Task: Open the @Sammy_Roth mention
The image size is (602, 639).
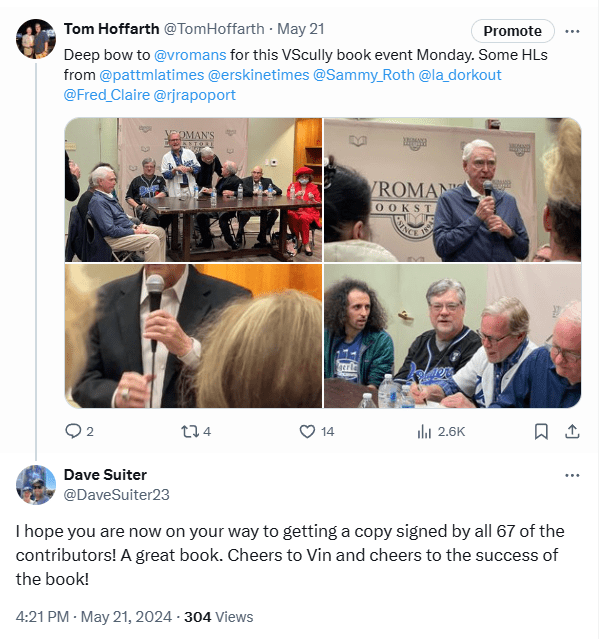Action: pyautogui.click(x=364, y=75)
